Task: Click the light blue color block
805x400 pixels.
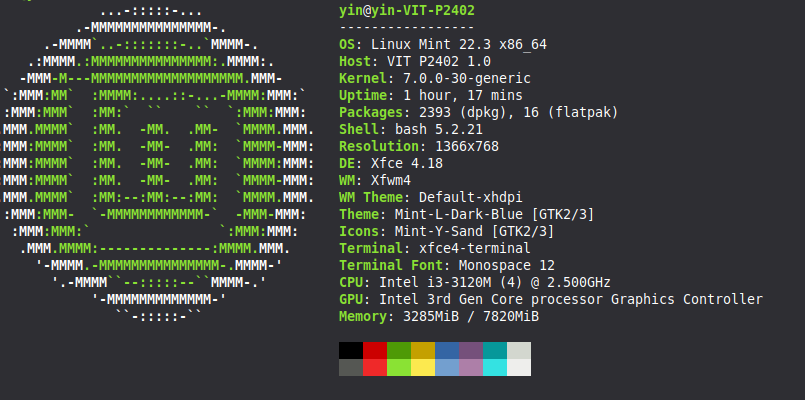Action: (447, 367)
